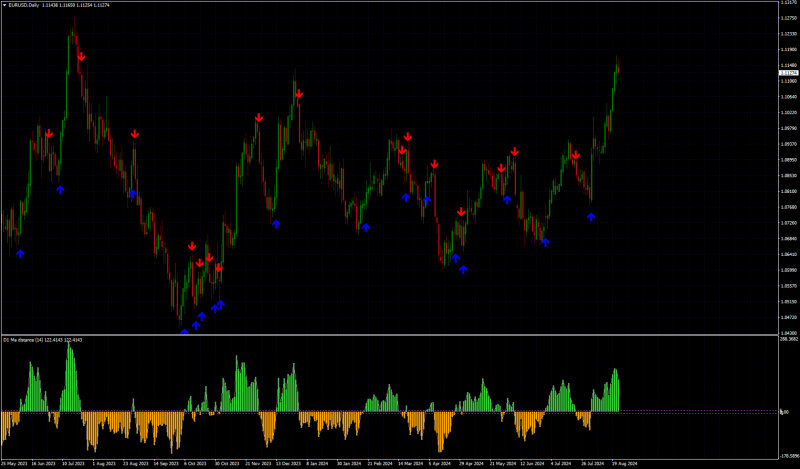
Task: Click the 1.04720 price scale label
Action: coord(788,317)
